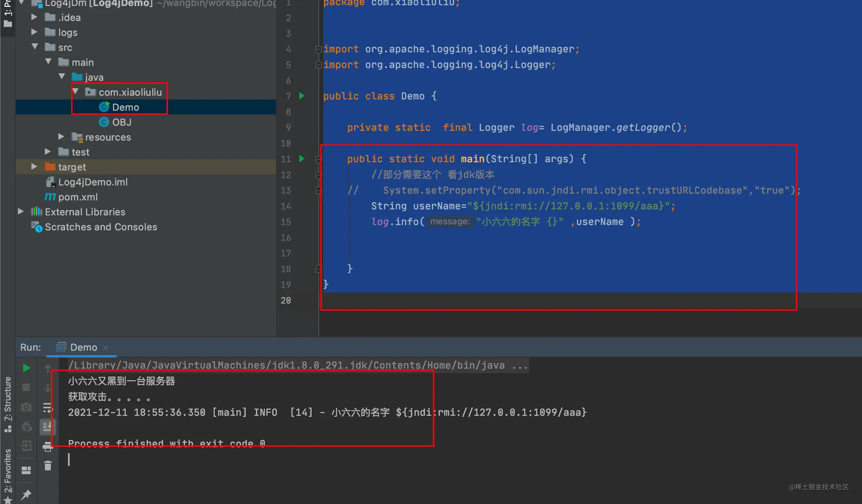Expand the logs folder

click(x=34, y=32)
